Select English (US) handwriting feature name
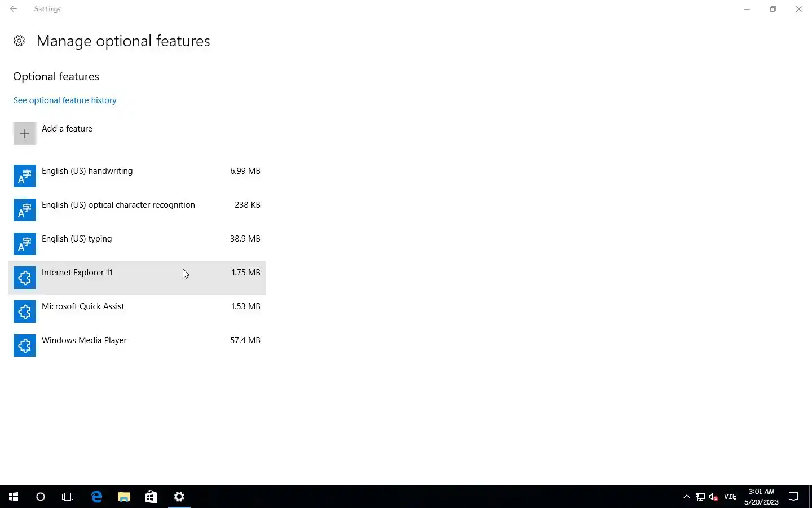Image resolution: width=812 pixels, height=508 pixels. pos(87,171)
